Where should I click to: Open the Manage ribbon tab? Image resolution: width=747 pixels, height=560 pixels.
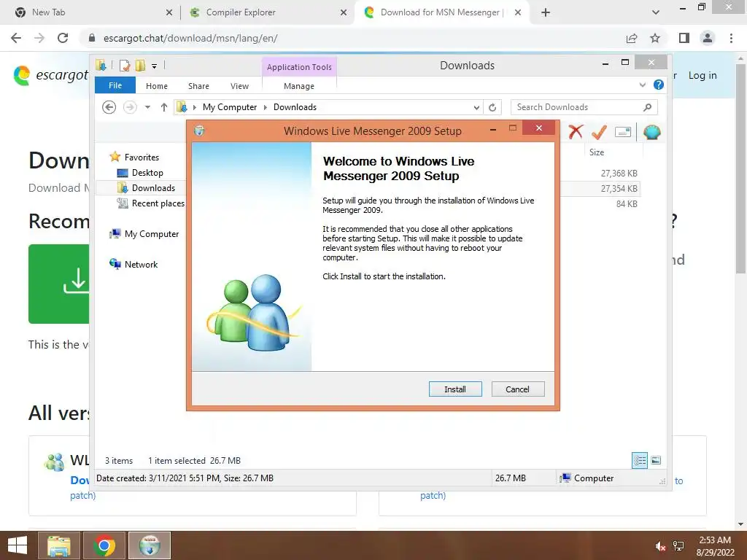pos(298,86)
